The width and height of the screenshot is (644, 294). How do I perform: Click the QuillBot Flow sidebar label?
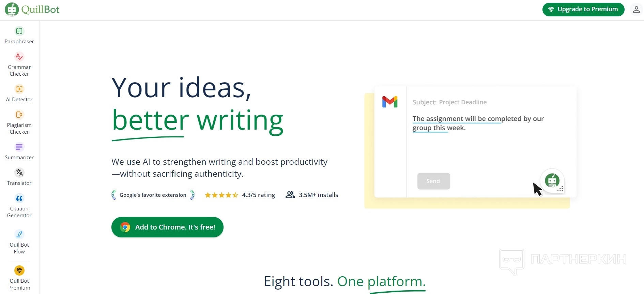[19, 248]
